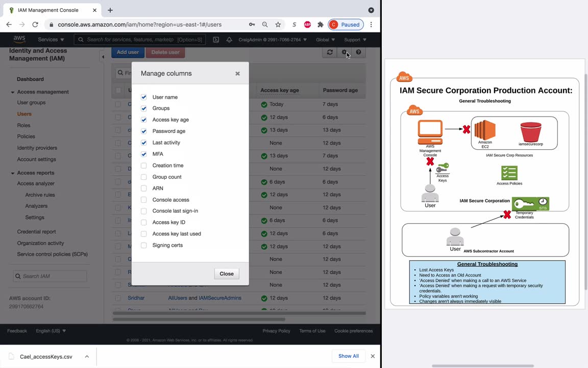Screen dimensions: 588x368
Task: Open the notifications bell icon
Action: click(229, 39)
